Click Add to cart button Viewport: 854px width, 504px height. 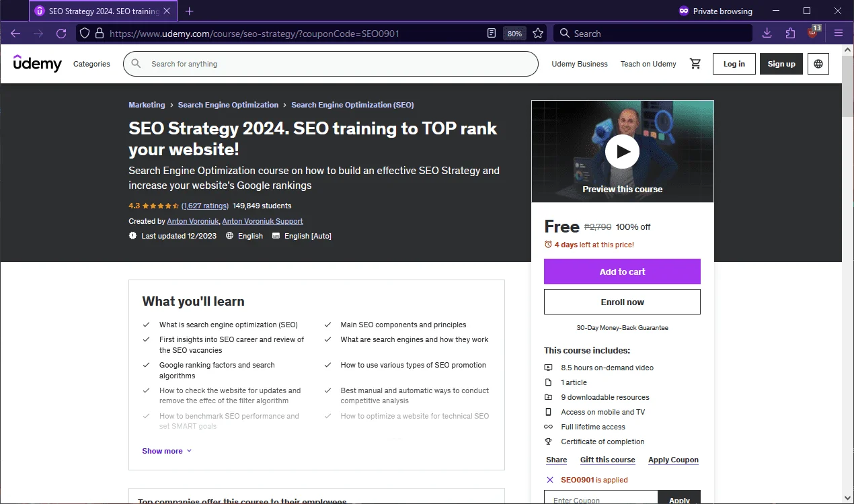pos(622,271)
